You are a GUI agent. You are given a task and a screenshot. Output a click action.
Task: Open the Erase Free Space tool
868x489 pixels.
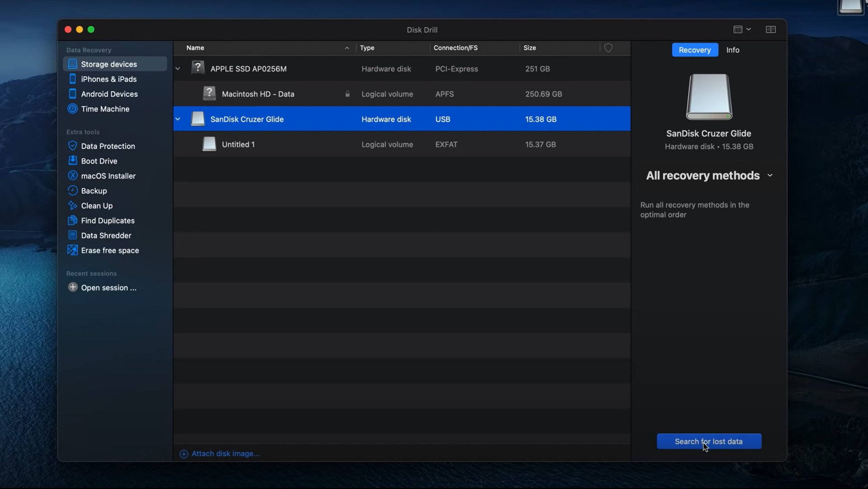(110, 250)
